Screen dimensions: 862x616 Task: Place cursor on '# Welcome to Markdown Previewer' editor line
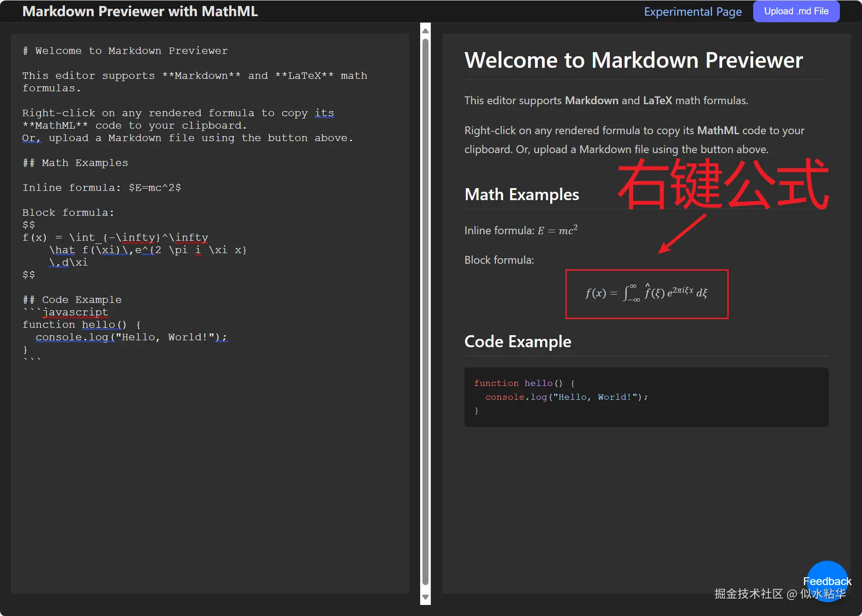pyautogui.click(x=125, y=51)
